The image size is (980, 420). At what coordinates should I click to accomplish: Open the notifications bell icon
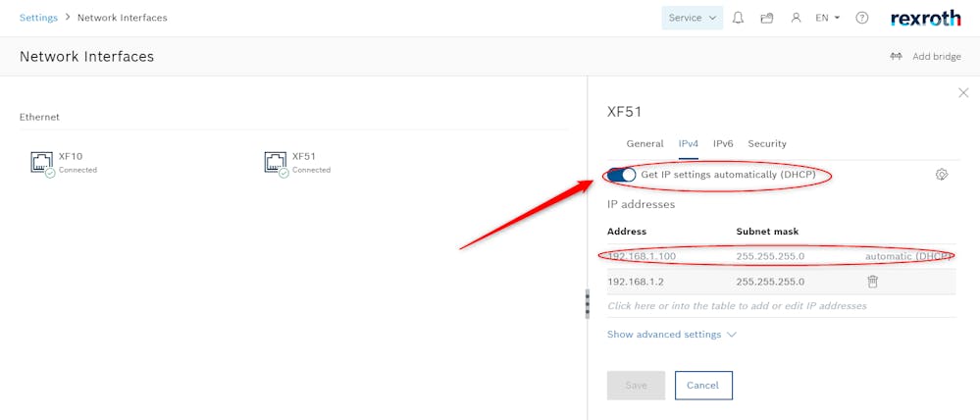(738, 18)
